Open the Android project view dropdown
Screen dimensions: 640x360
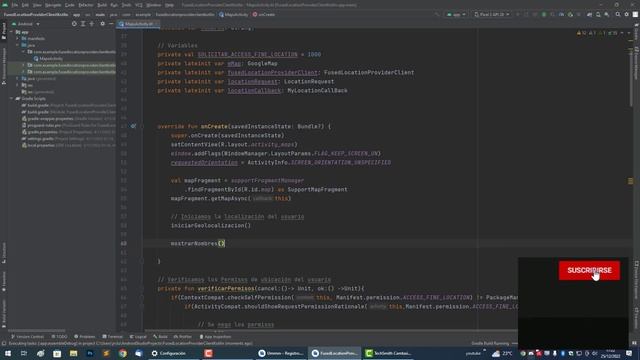coord(26,24)
